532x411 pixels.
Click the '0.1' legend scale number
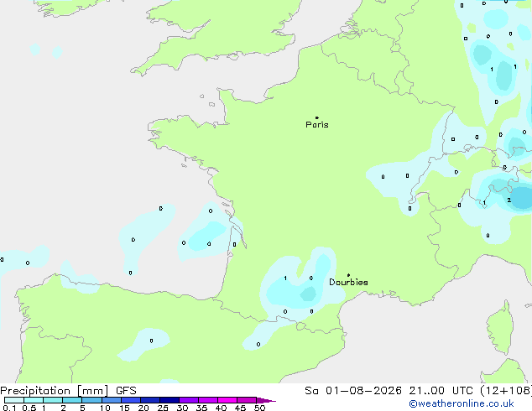coord(9,408)
